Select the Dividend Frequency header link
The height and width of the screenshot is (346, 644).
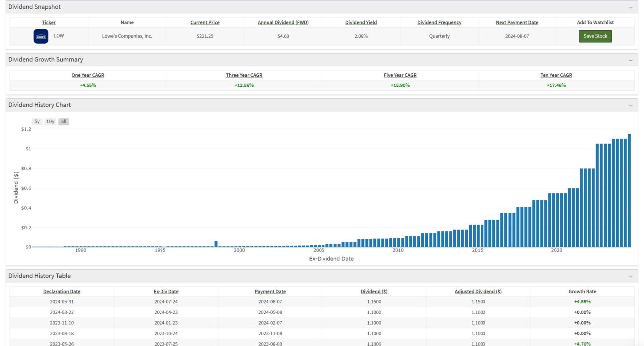pyautogui.click(x=439, y=23)
